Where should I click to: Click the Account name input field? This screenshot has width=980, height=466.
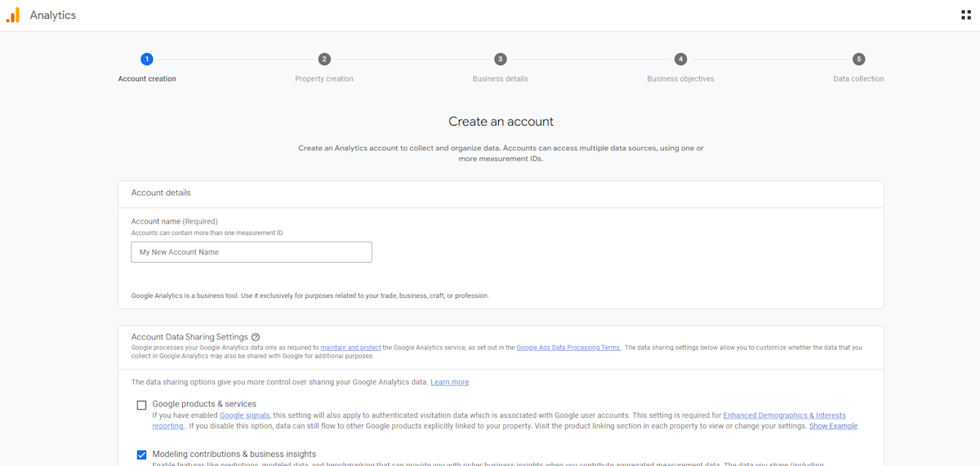point(252,252)
